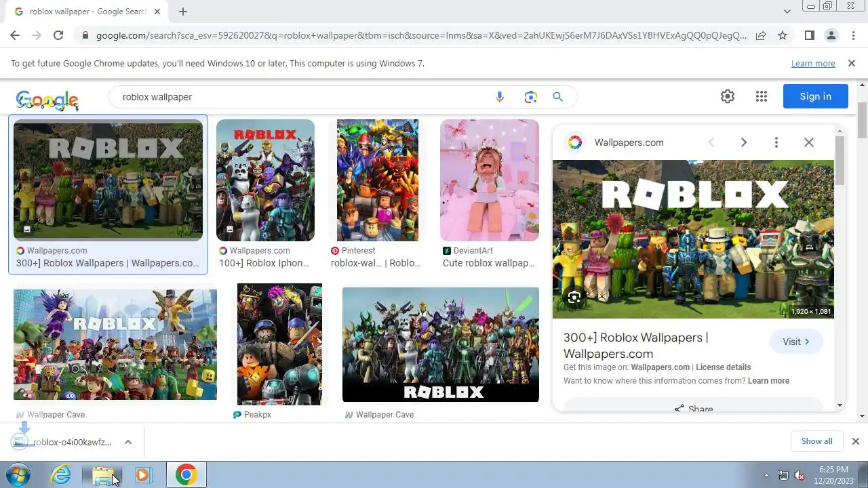Open the Chrome side panel icon
Screen dimensions: 868x488
coord(809,35)
